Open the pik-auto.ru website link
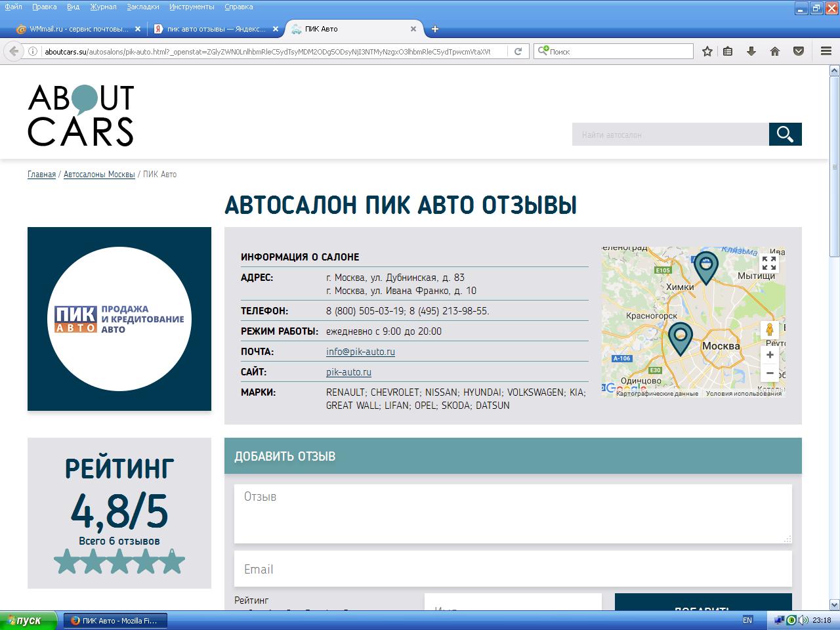The width and height of the screenshot is (840, 630). pyautogui.click(x=348, y=372)
